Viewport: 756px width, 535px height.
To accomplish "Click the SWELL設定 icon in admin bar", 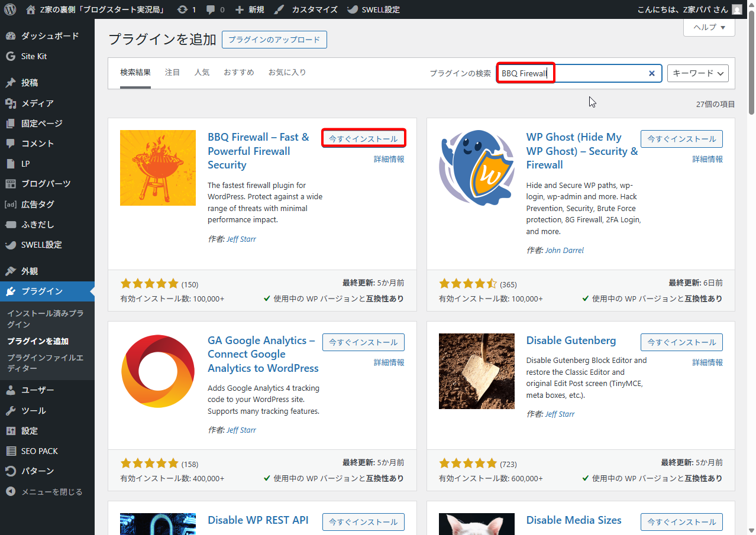I will click(352, 9).
